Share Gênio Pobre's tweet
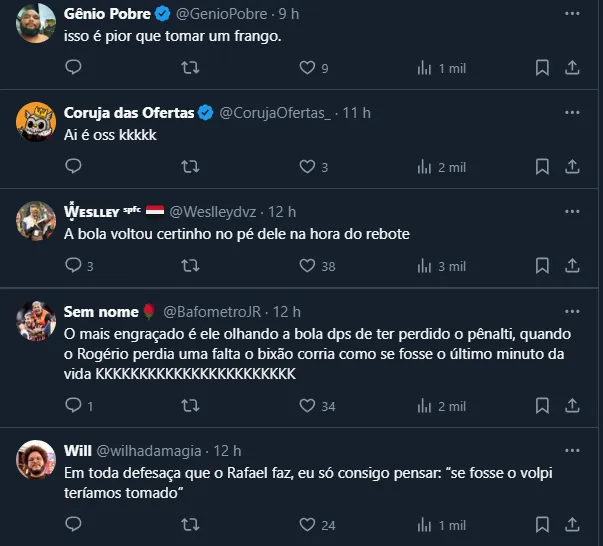 (573, 67)
